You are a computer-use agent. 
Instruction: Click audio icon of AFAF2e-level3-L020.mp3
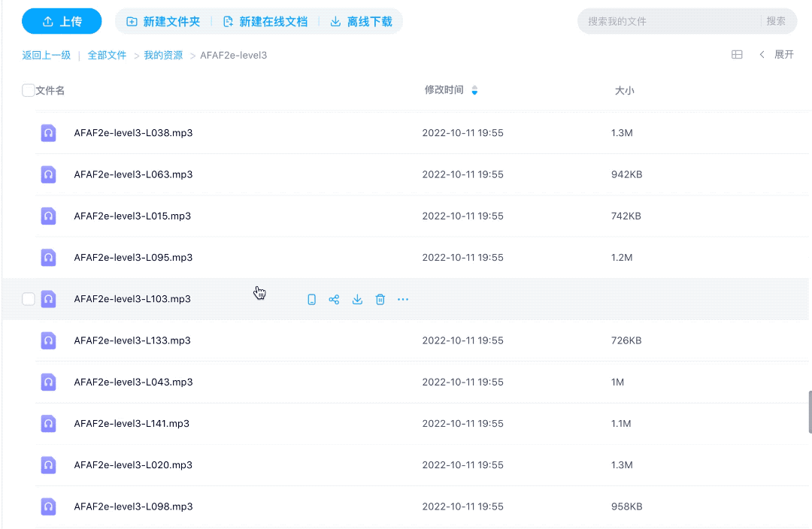[48, 465]
